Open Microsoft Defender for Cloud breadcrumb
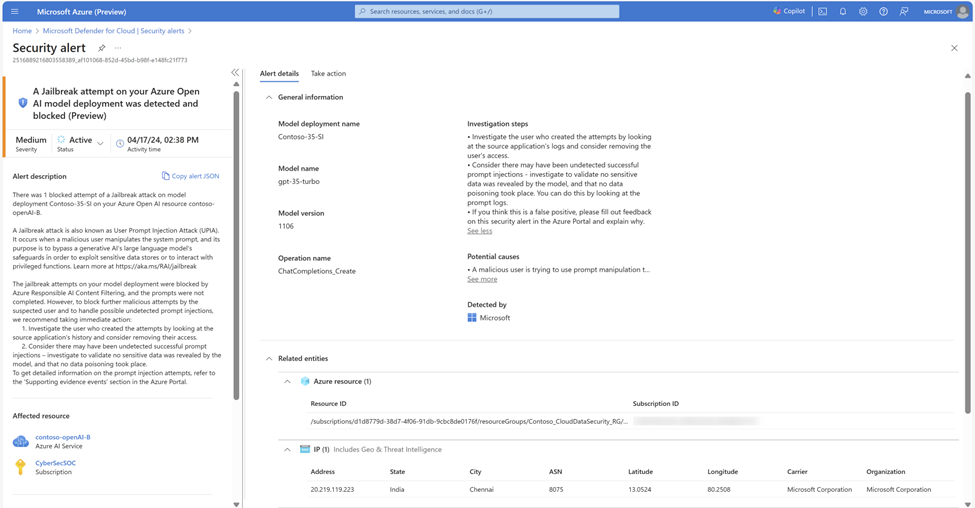The image size is (975, 508). tap(113, 30)
